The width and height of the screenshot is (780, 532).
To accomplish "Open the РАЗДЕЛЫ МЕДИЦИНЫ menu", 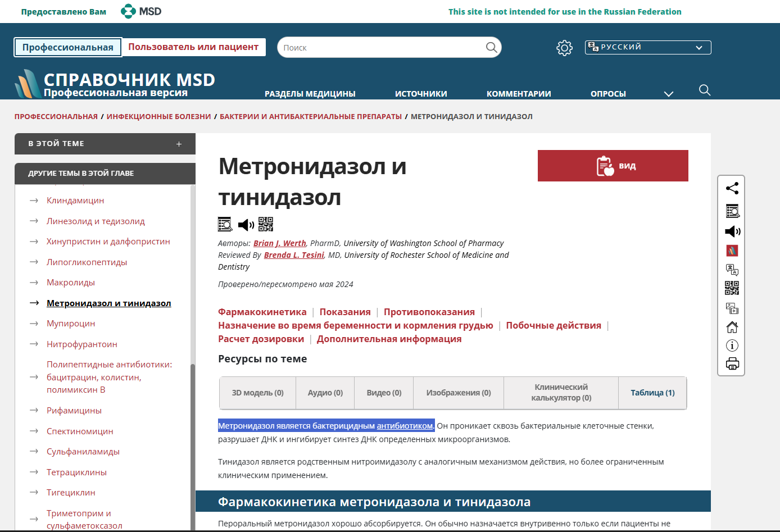I will click(x=310, y=94).
